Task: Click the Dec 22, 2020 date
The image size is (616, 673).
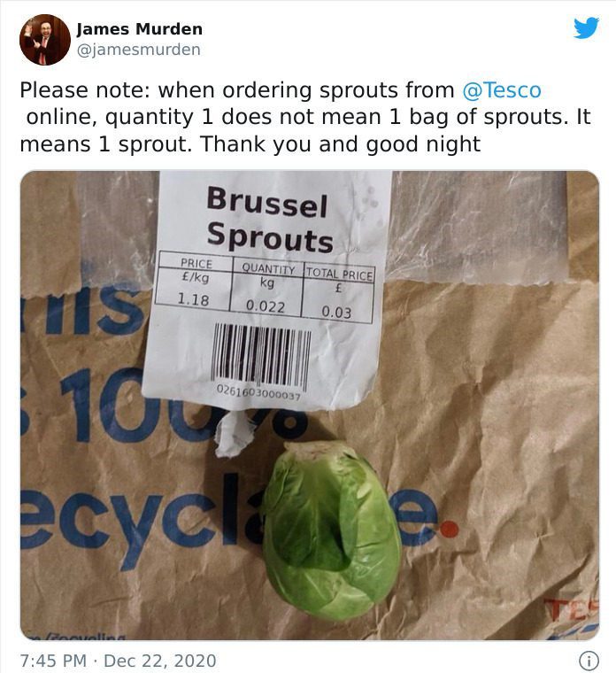Action: click(x=160, y=660)
